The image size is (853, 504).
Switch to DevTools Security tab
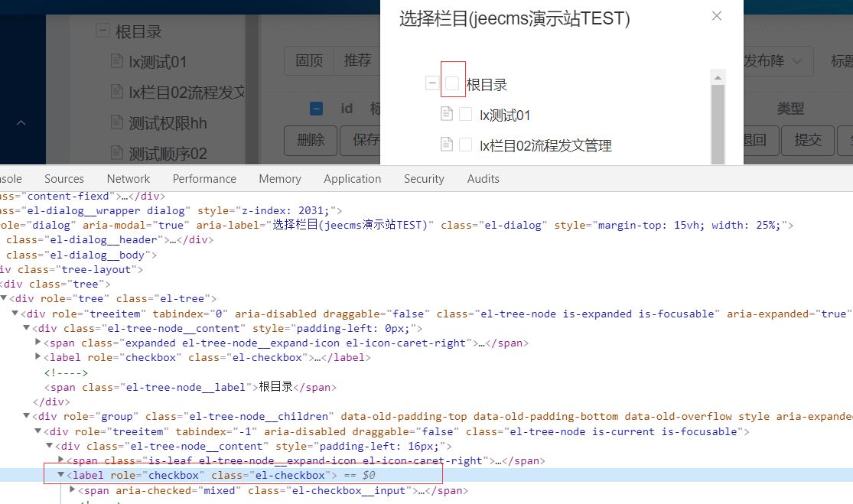tap(424, 179)
